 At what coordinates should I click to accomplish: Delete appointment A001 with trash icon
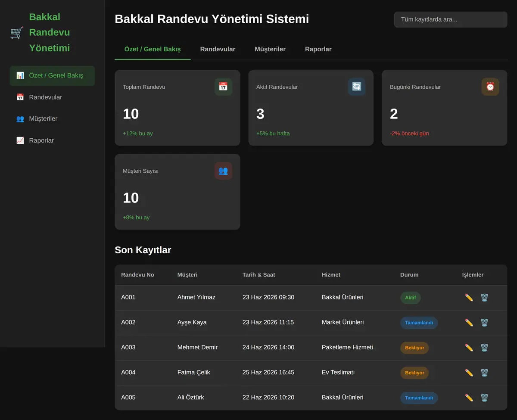[x=484, y=298]
